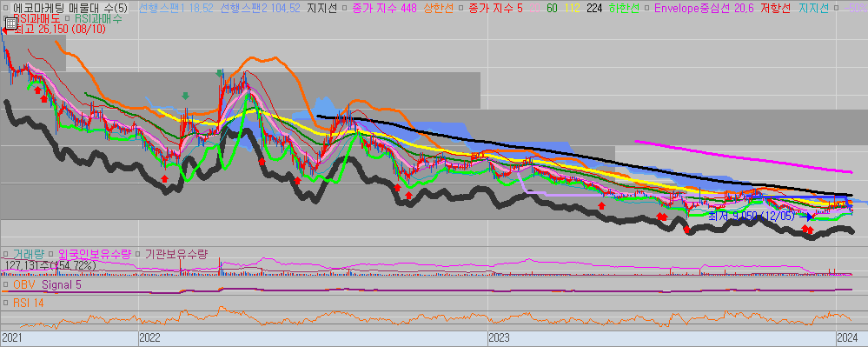Click the orange 상한선 legend label
868x347 pixels.
click(x=439, y=9)
